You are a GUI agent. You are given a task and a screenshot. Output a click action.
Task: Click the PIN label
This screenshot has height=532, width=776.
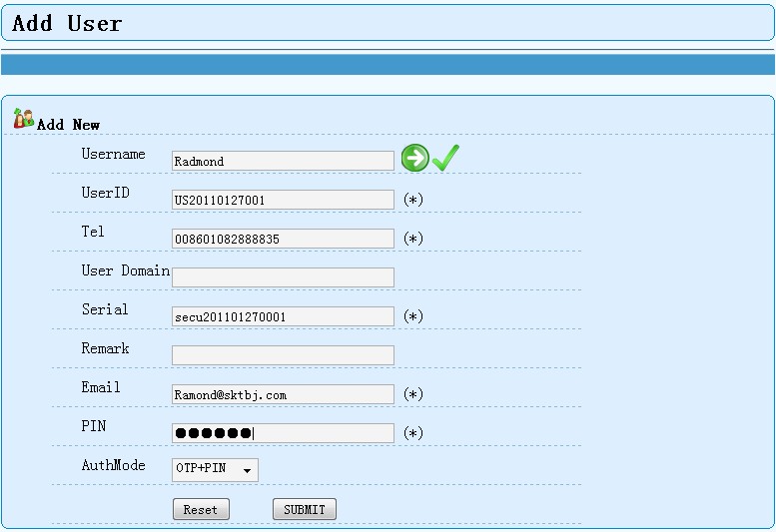coord(94,426)
